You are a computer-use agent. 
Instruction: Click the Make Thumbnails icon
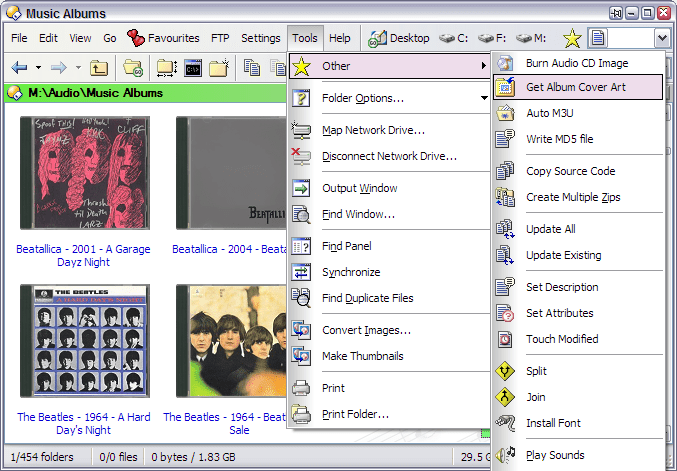coord(301,356)
